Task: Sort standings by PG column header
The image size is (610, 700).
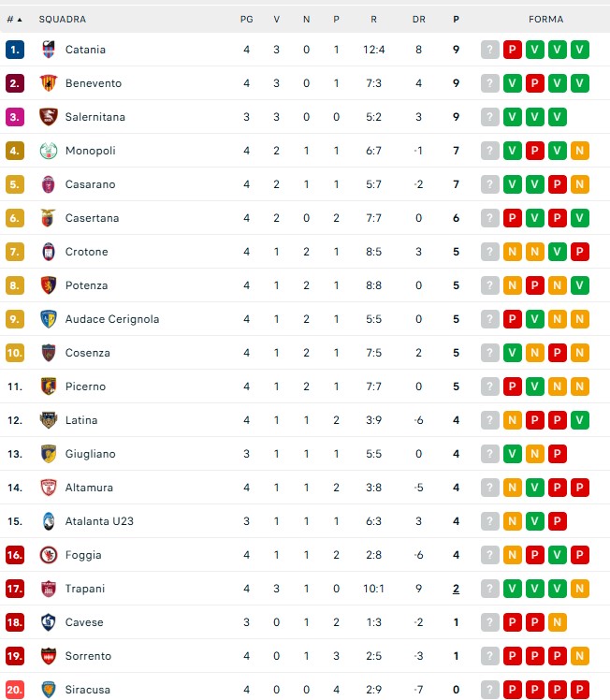Action: pyautogui.click(x=246, y=20)
